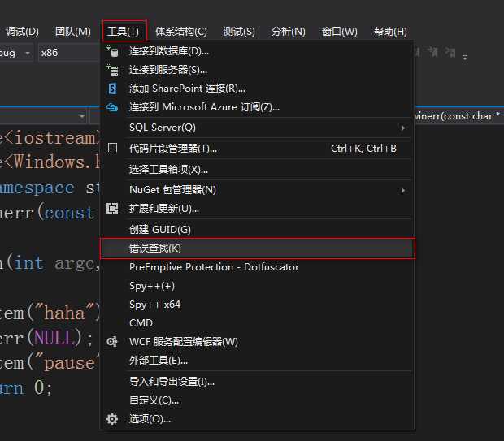504x441 pixels.
Task: Expand the SQL Server(Q) submenu arrow
Action: (402, 128)
